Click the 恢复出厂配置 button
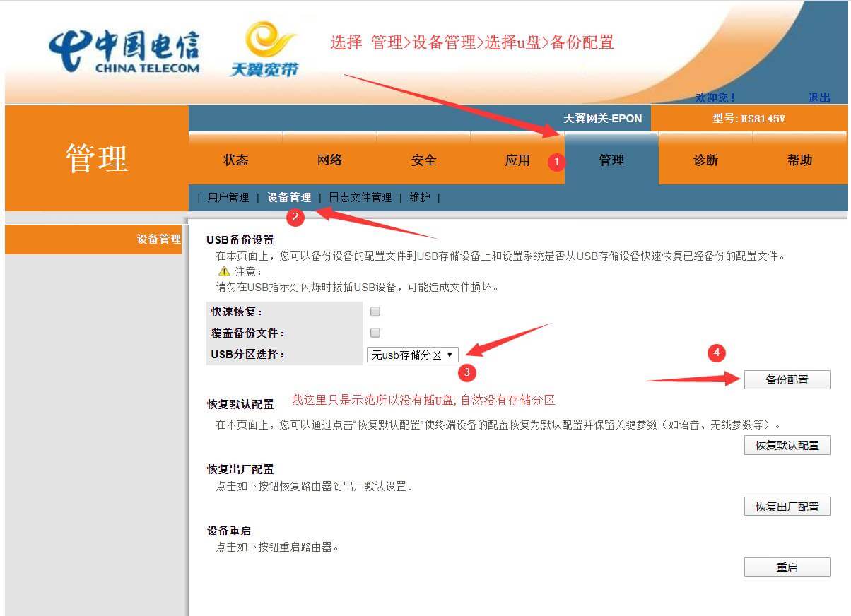Image resolution: width=851 pixels, height=616 pixels. point(787,506)
